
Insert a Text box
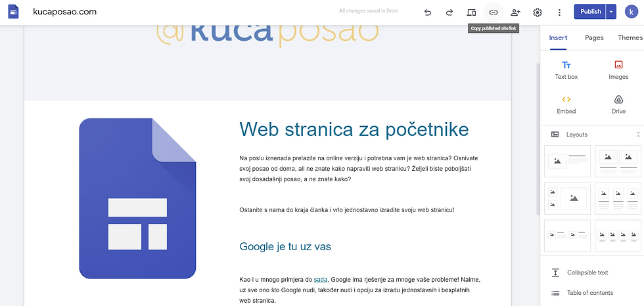pos(566,70)
